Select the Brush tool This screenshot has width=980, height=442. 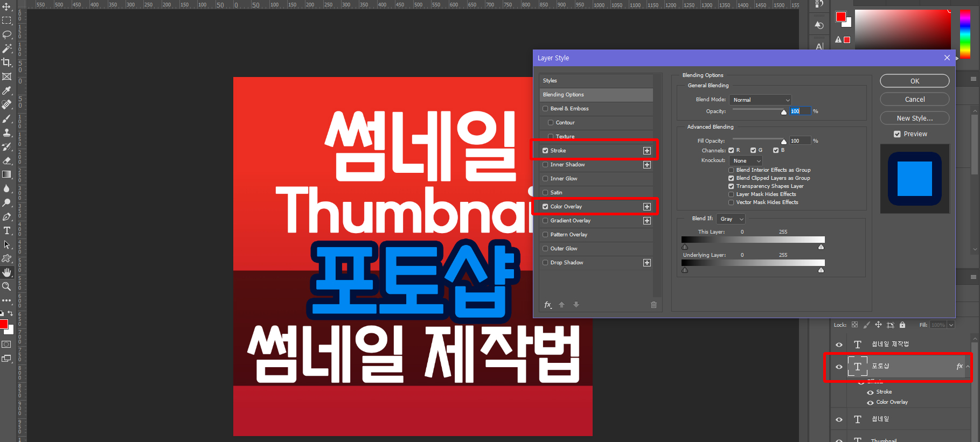[6, 118]
